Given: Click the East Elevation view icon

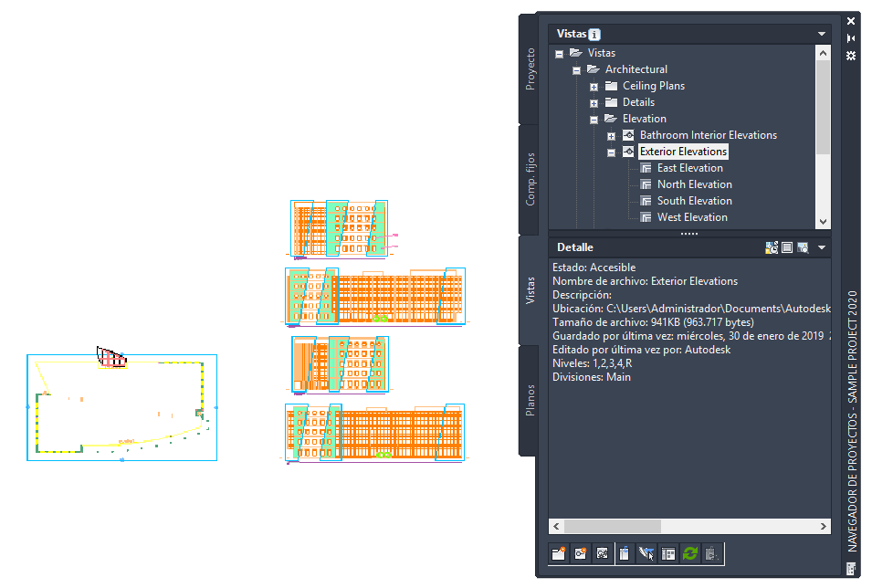Looking at the screenshot, I should point(646,168).
